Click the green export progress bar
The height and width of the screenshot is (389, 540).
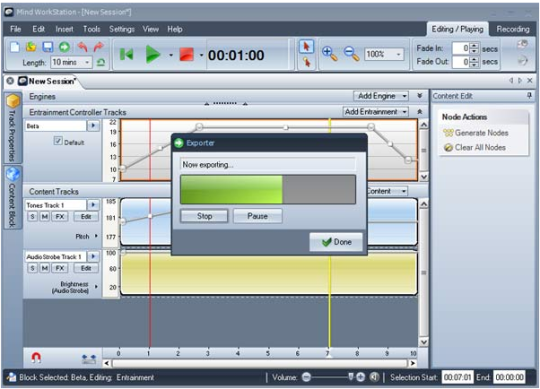point(268,189)
